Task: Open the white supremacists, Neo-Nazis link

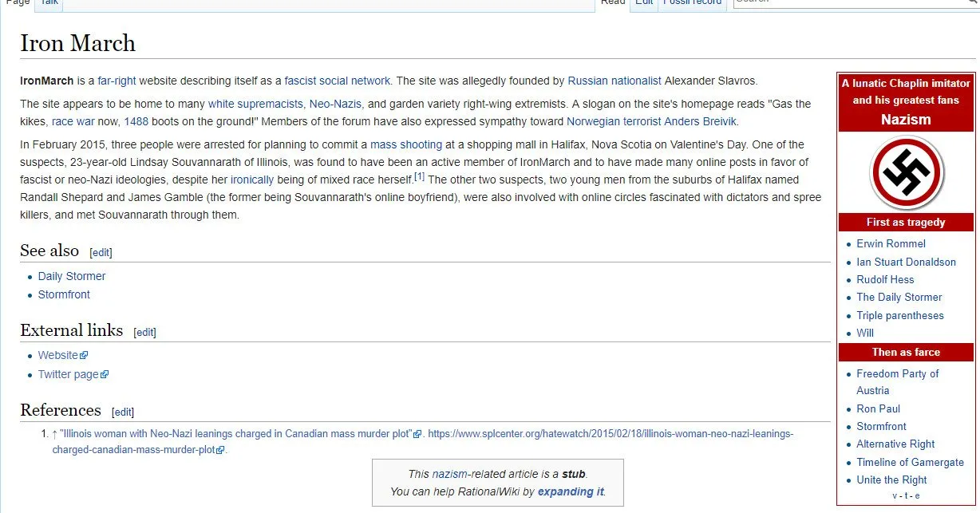Action: point(286,104)
